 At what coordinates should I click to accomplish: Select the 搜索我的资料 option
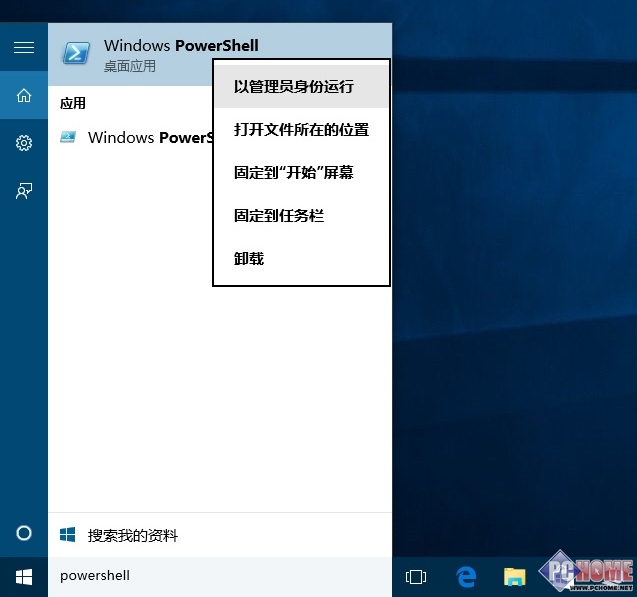tap(220, 535)
